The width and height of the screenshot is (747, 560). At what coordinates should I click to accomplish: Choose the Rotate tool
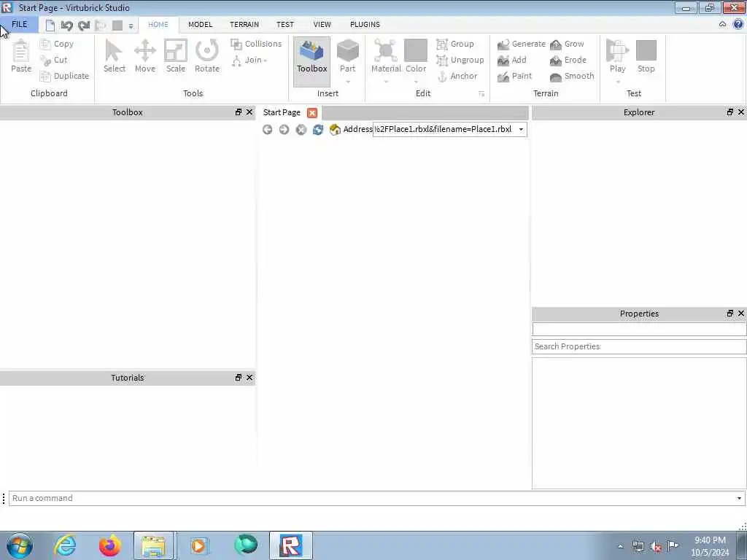(x=206, y=56)
